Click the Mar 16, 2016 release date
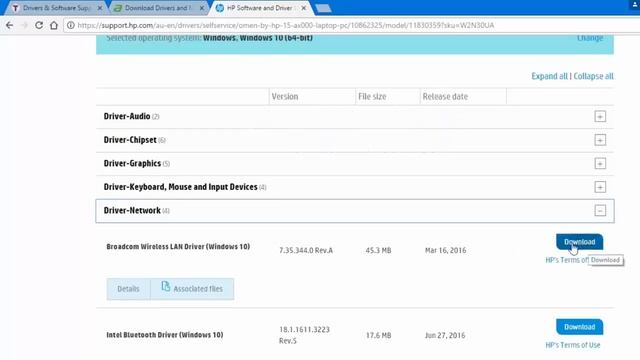Image resolution: width=640 pixels, height=360 pixels. click(x=445, y=251)
